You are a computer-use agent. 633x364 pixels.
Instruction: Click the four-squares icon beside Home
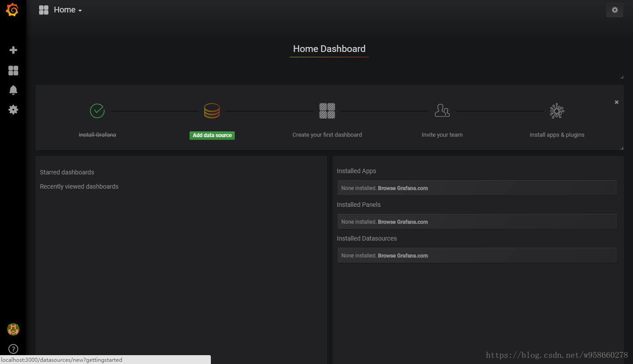44,10
